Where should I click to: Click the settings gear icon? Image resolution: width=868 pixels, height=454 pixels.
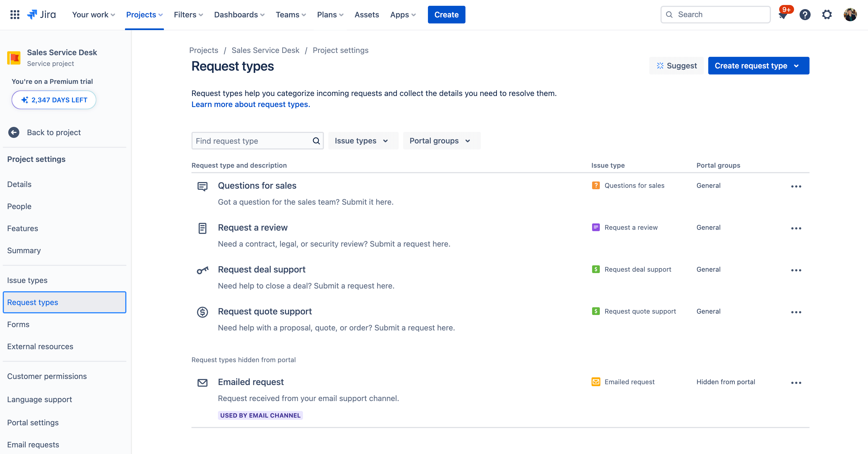click(x=827, y=14)
